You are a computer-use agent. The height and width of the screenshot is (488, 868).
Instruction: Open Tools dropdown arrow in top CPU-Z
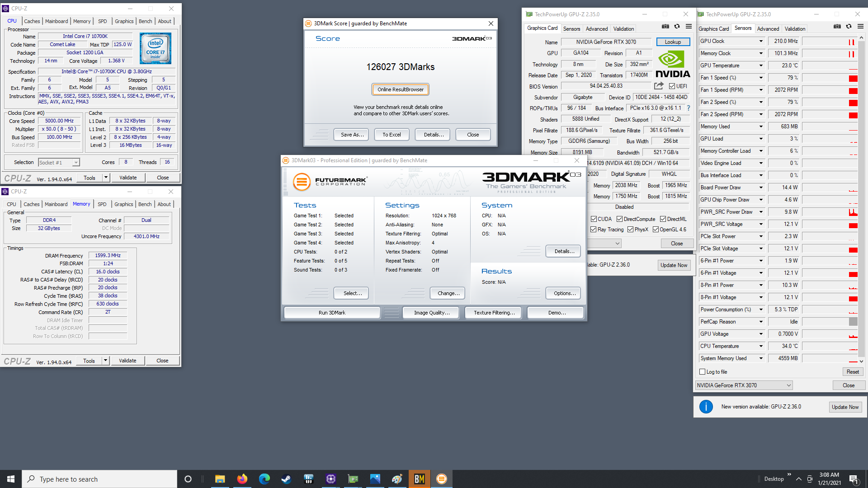(x=106, y=178)
